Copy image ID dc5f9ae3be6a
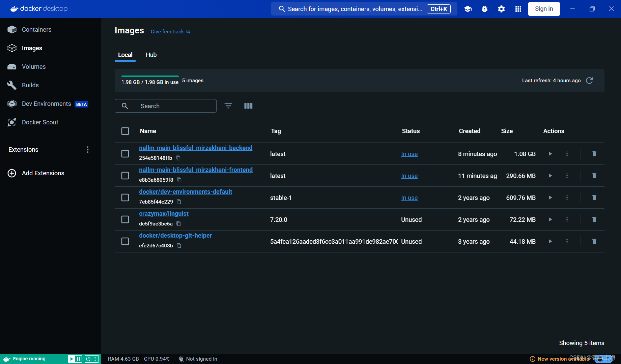This screenshot has width=621, height=364. pyautogui.click(x=179, y=224)
